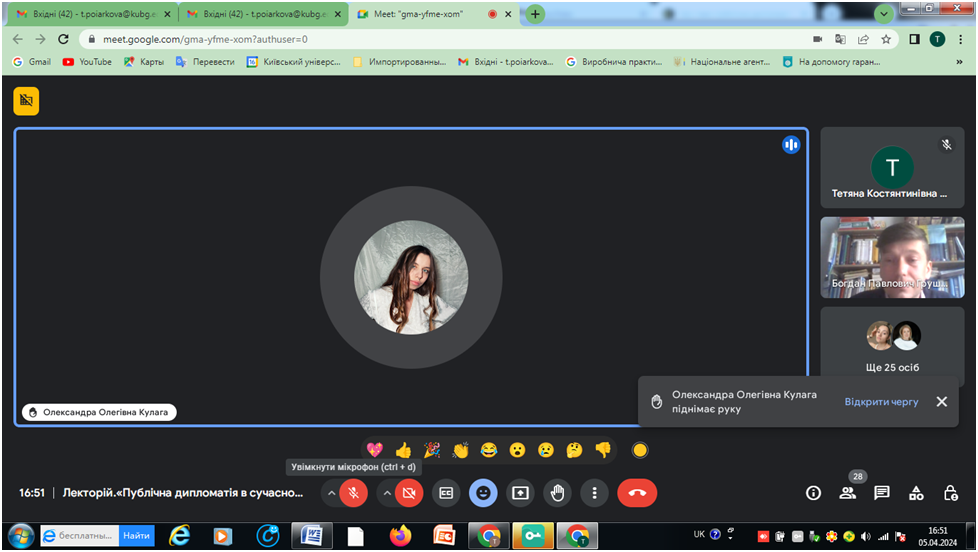Open chat with everyone icon
This screenshot has width=978, height=552.
881,493
